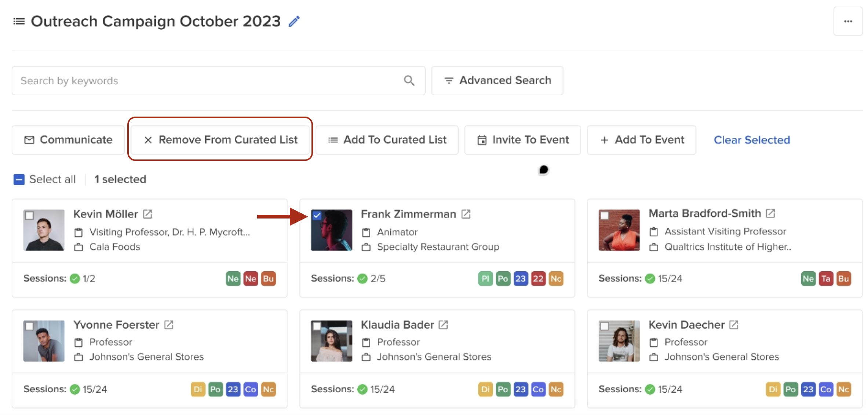
Task: Click the Add To Event button
Action: click(x=641, y=140)
